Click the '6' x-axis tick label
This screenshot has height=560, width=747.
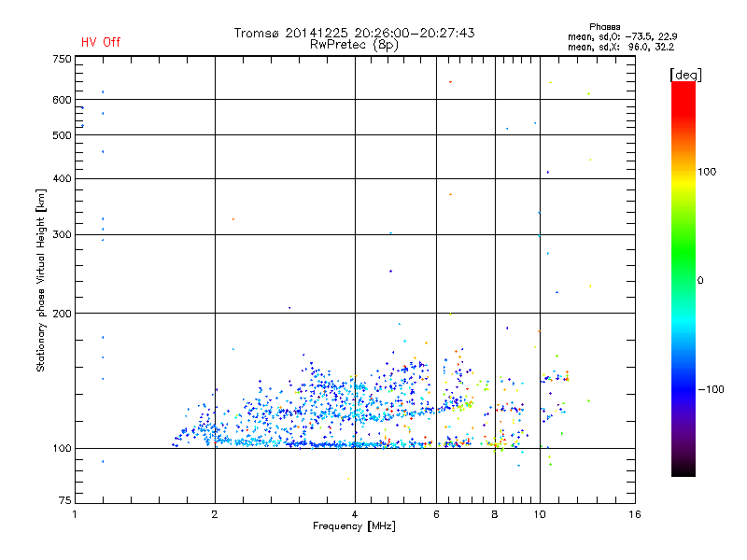click(436, 514)
